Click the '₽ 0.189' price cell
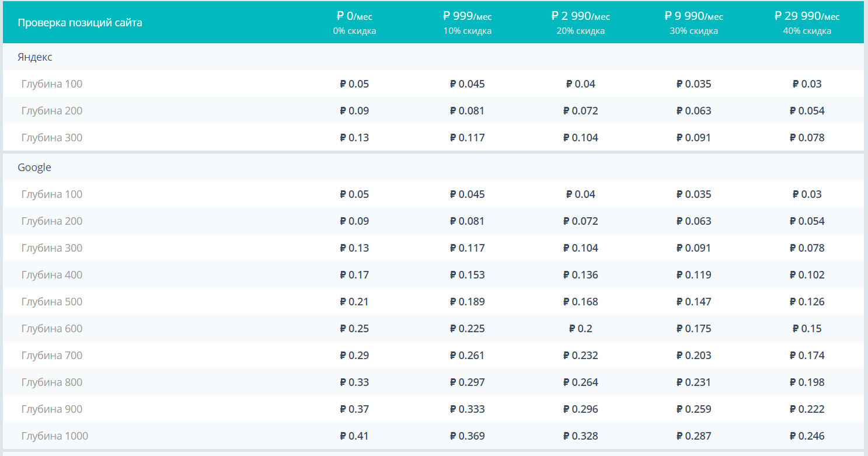Screen dimensions: 868x456 tap(468, 302)
